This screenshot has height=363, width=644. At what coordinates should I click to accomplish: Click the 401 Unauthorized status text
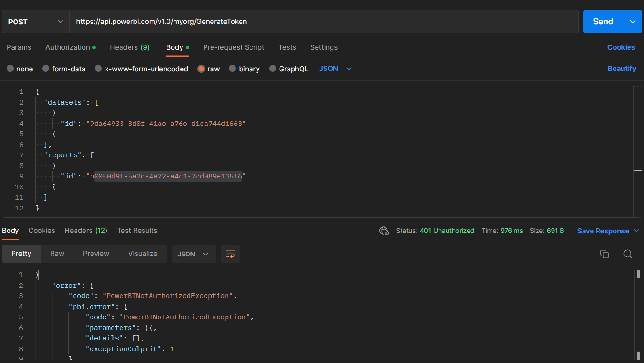click(x=447, y=231)
